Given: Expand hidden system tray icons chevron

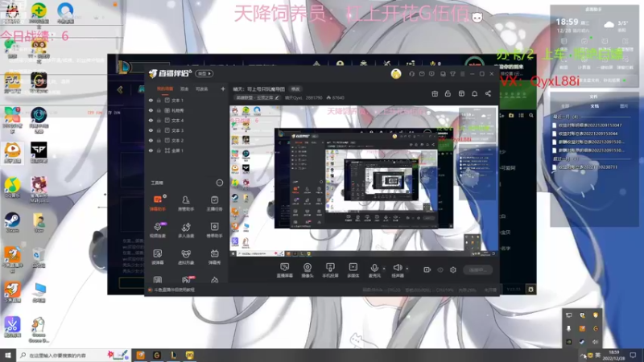Looking at the screenshot, I should point(582,355).
